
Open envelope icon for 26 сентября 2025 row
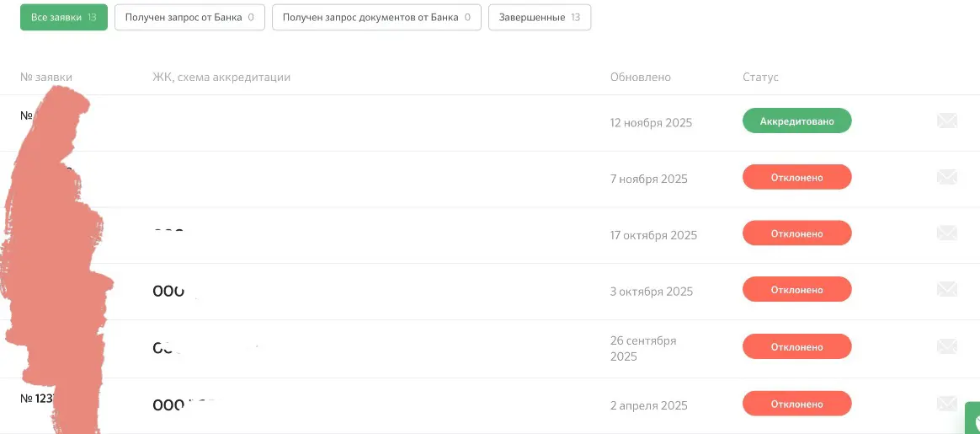pos(947,346)
